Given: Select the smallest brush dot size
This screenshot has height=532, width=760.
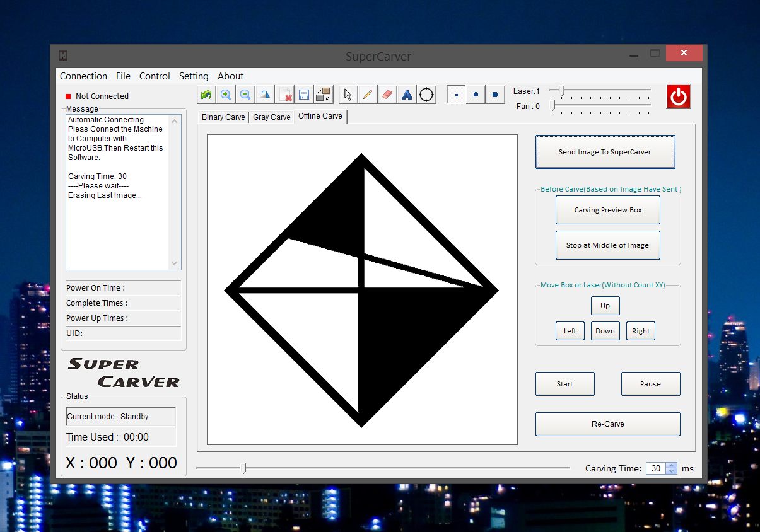Looking at the screenshot, I should (457, 95).
